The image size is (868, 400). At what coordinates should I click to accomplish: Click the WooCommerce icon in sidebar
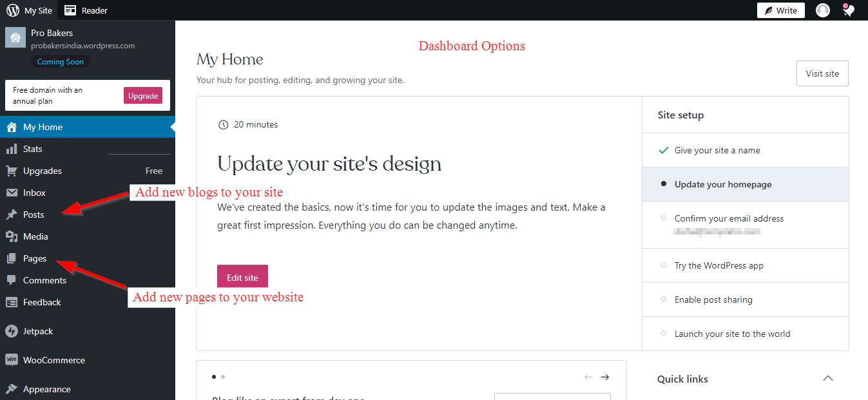[x=12, y=360]
